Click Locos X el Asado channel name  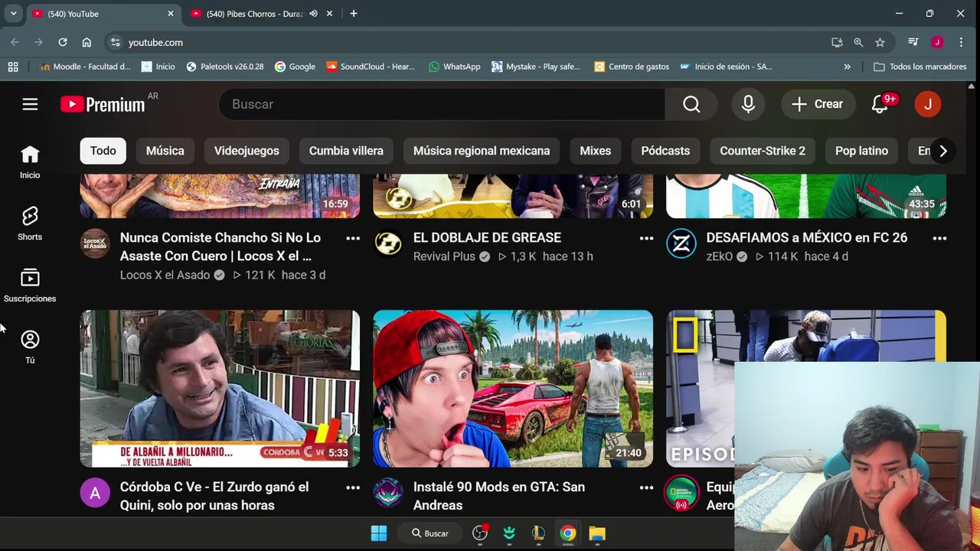coord(165,275)
